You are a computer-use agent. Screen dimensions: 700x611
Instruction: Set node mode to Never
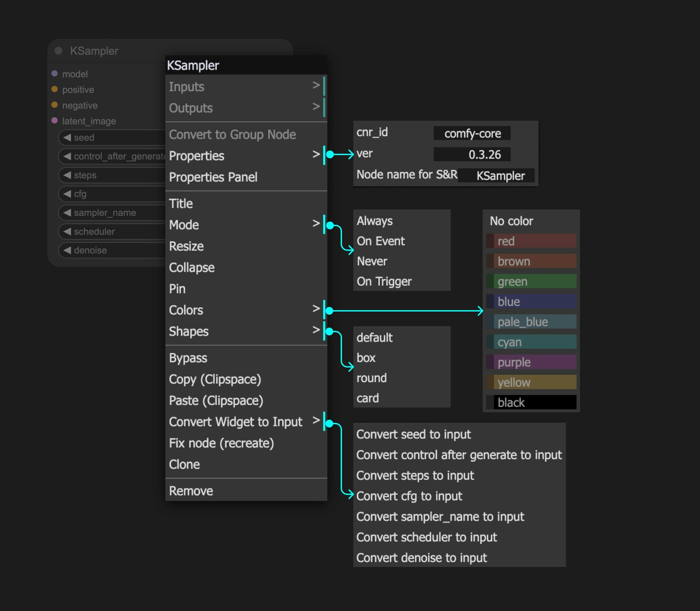[372, 261]
